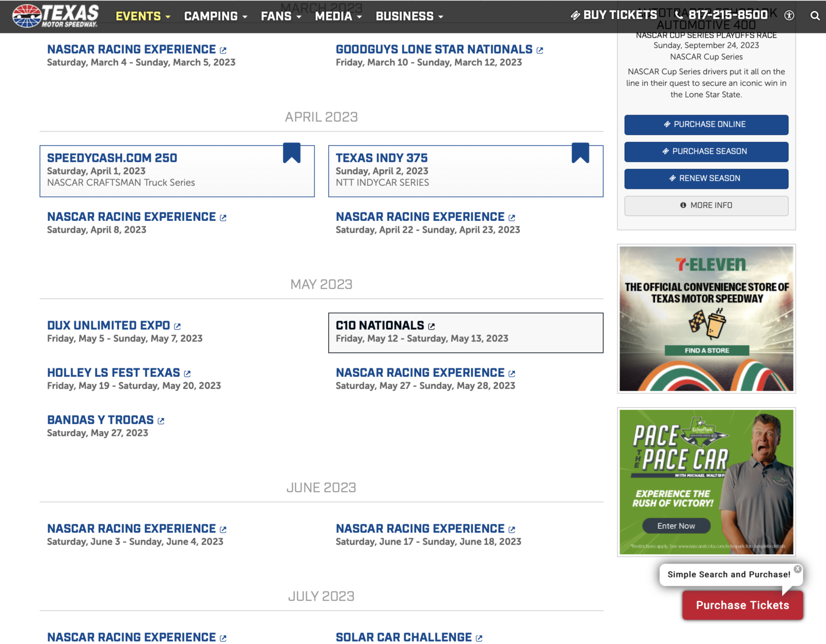The image size is (826, 644).
Task: Open the Bandas Y Trocas event
Action: click(x=100, y=420)
